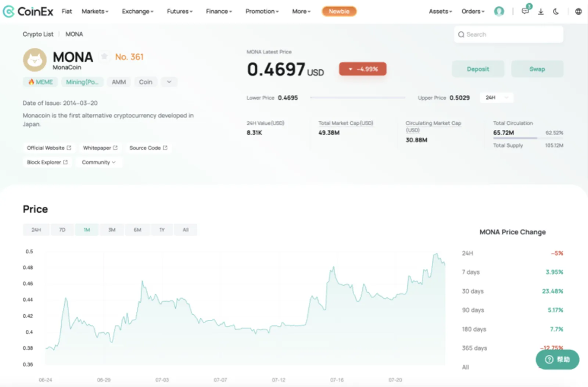Expand more tags chevron
588x387 pixels.
point(169,82)
